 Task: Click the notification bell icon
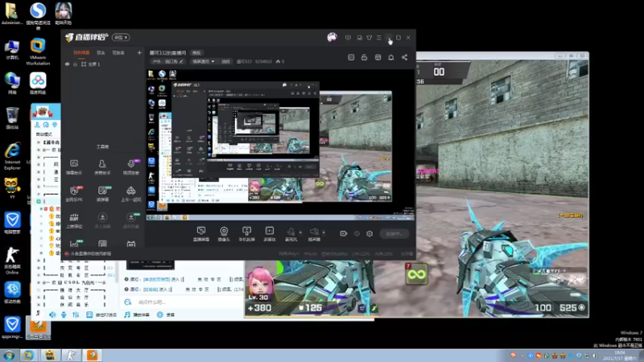(391, 57)
